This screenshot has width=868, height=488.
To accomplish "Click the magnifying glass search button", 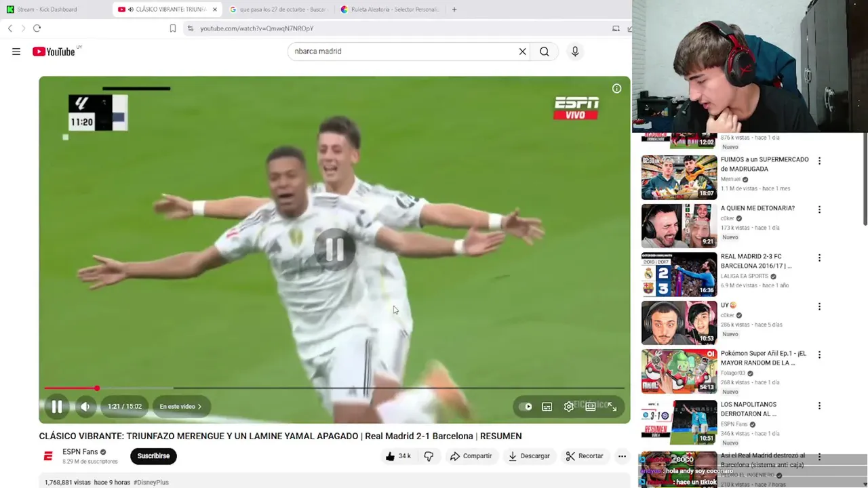I will coord(545,52).
